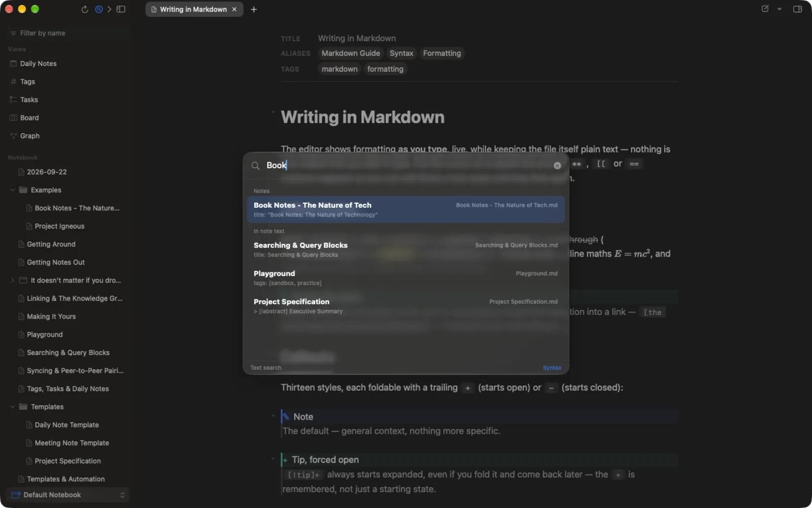Viewport: 812px width, 508px height.
Task: Click the new note compose icon
Action: [765, 9]
